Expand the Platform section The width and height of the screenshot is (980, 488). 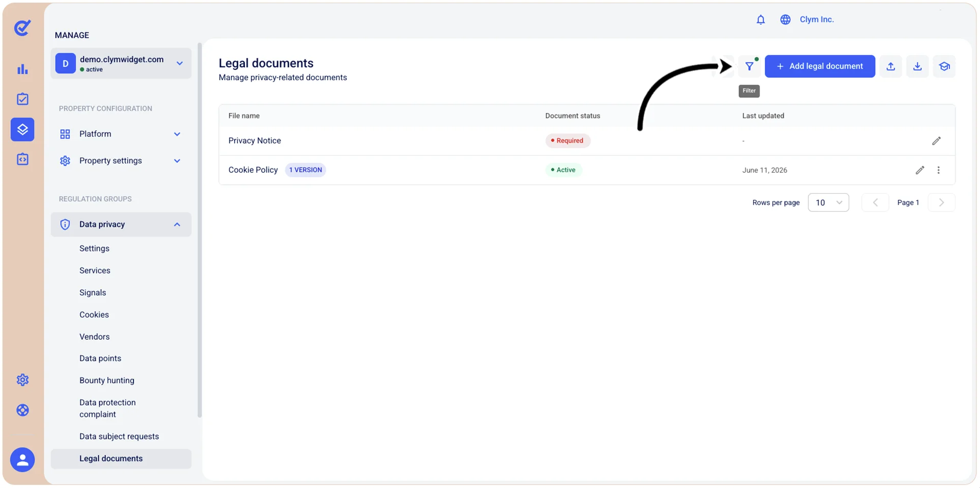click(121, 134)
